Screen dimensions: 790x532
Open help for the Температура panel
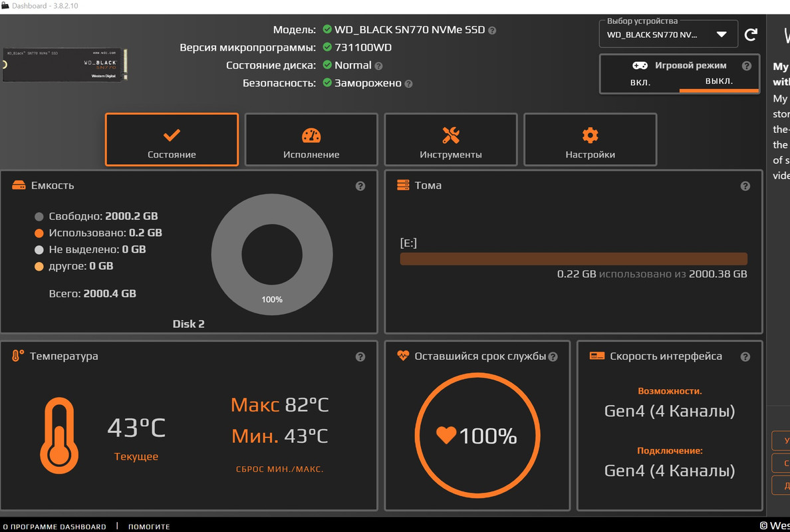point(360,356)
